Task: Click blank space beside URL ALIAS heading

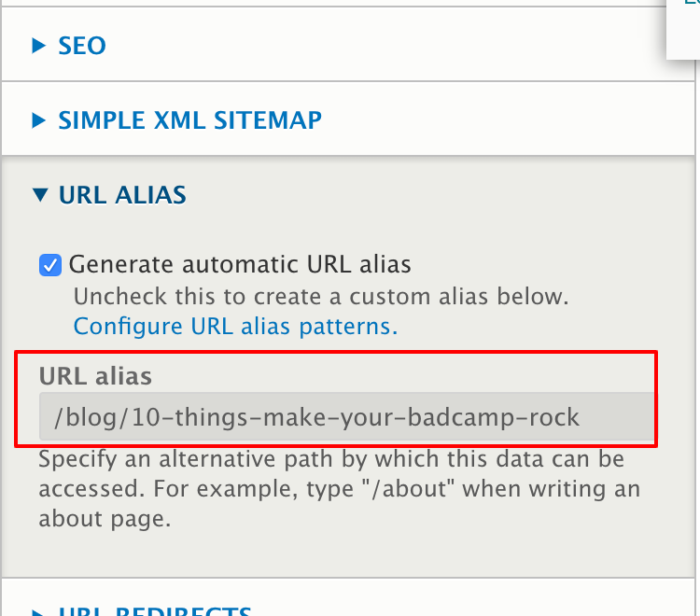Action: pos(420,194)
